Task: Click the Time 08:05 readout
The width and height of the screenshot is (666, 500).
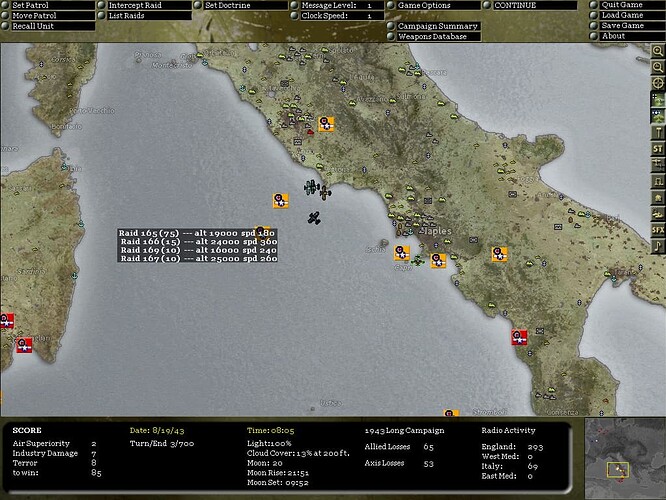Action: [x=271, y=430]
